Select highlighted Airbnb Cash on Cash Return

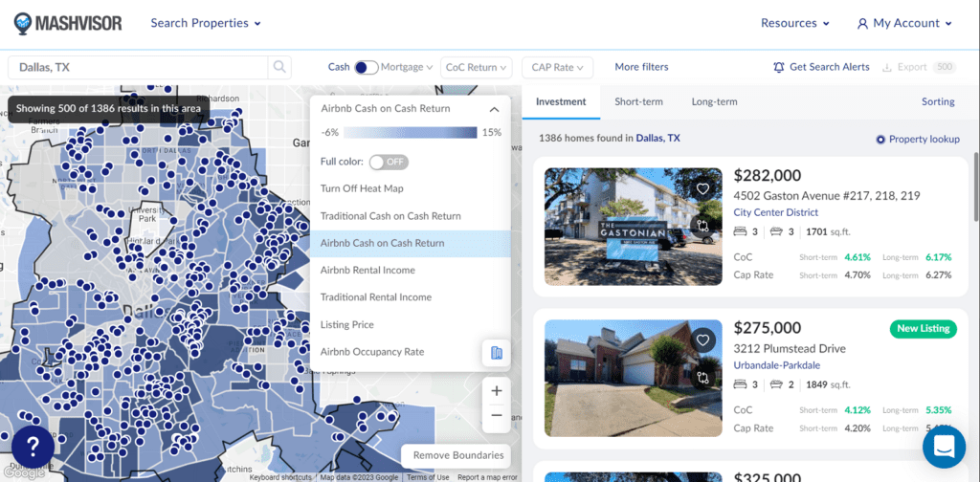410,243
